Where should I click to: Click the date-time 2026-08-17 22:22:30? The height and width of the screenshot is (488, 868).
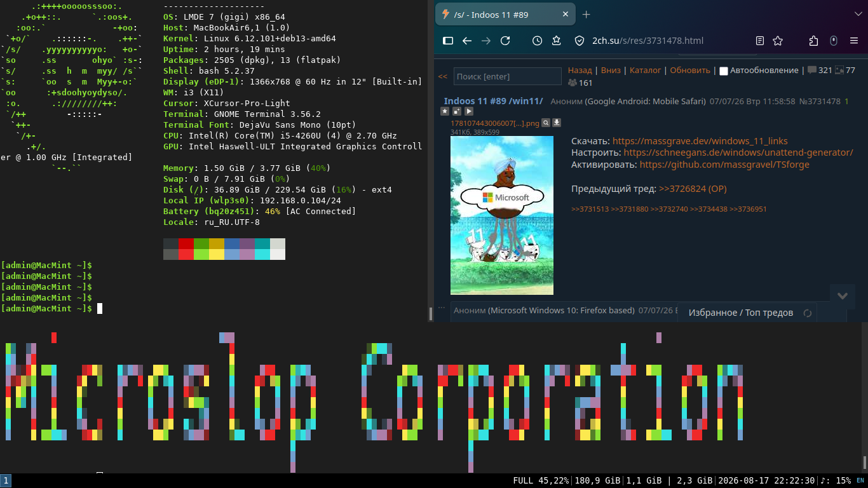pyautogui.click(x=767, y=480)
